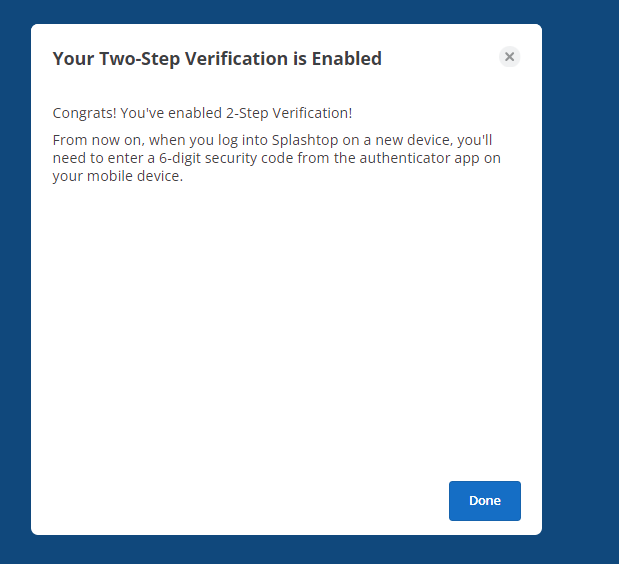Click the word 'Congrats!' in the dialog
The image size is (619, 564).
pyautogui.click(x=84, y=113)
